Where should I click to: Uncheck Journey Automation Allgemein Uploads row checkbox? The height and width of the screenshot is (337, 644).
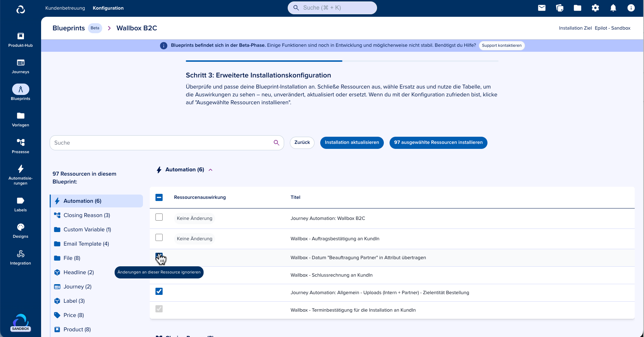pyautogui.click(x=159, y=291)
